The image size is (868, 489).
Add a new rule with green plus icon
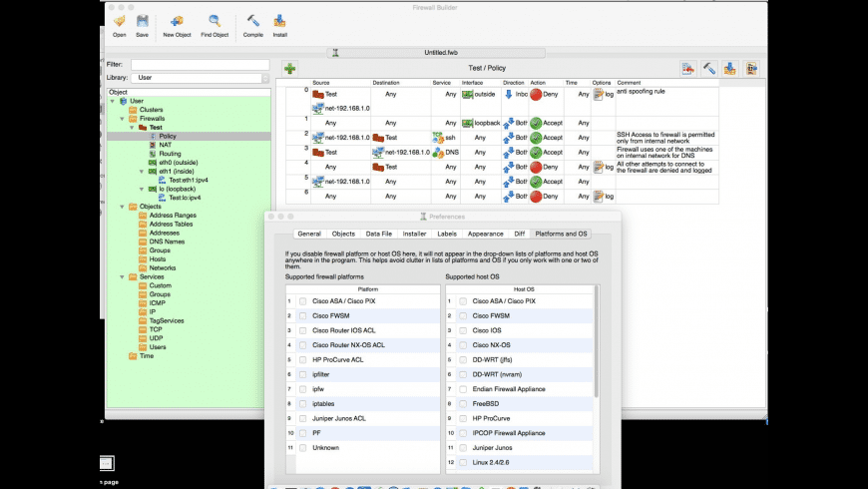click(x=289, y=69)
